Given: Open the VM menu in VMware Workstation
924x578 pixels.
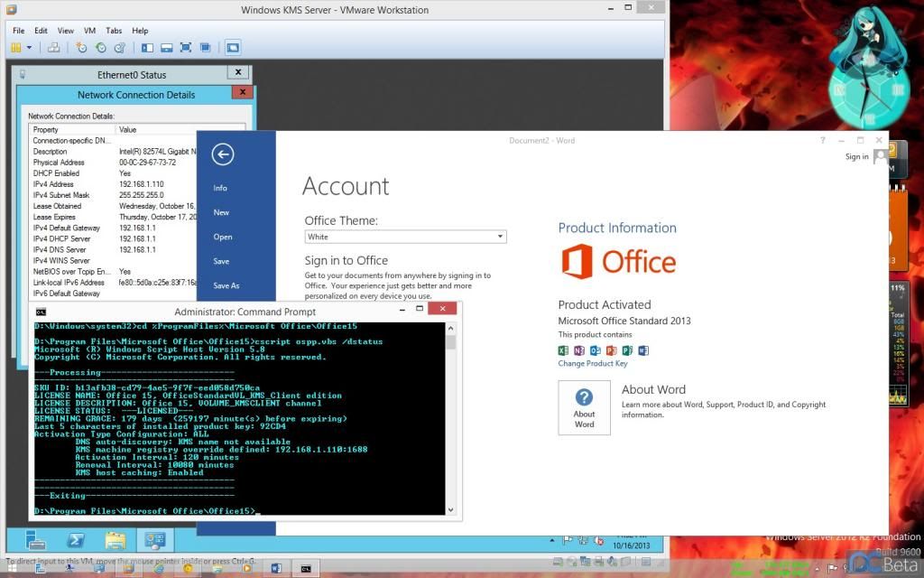Looking at the screenshot, I should (x=89, y=31).
